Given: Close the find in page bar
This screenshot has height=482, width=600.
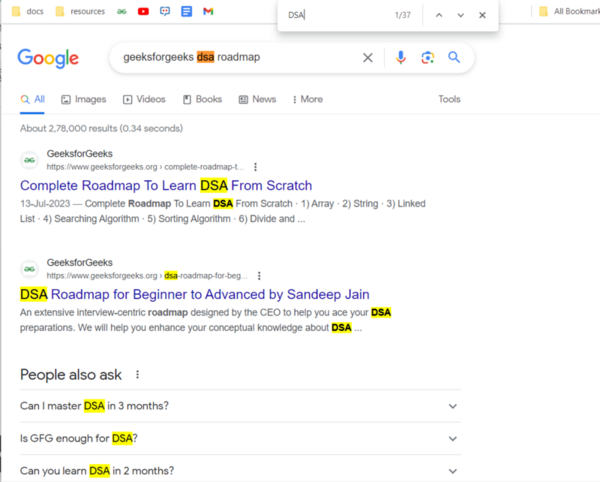Looking at the screenshot, I should click(x=483, y=15).
